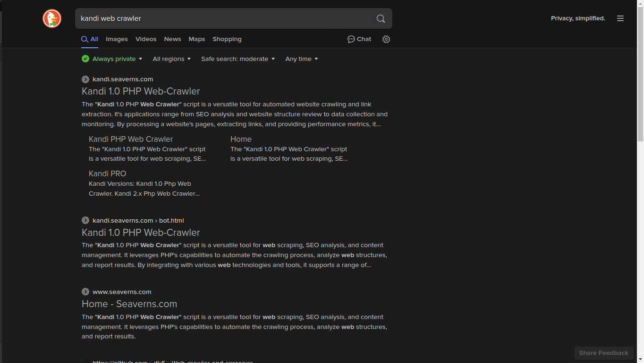
Task: Open the Any time filter dropdown
Action: (302, 59)
